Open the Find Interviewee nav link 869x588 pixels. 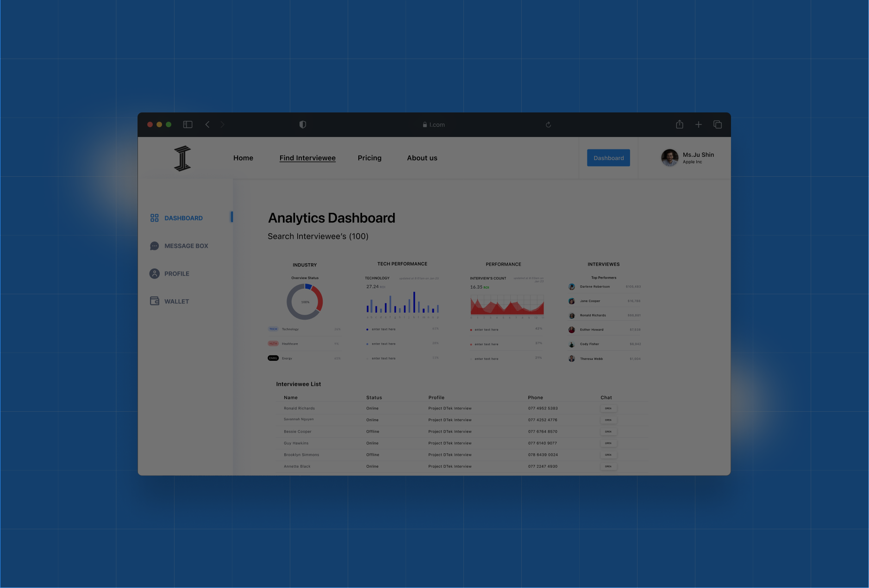307,158
